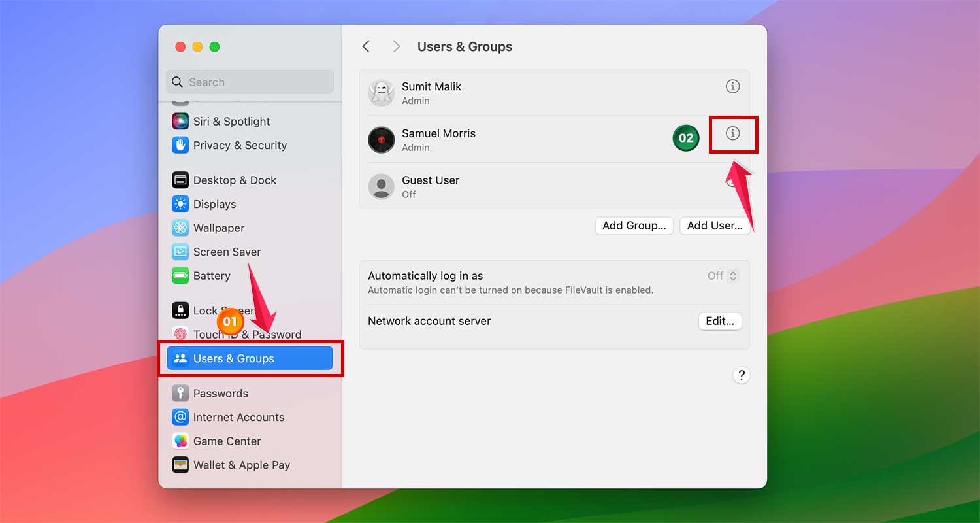The width and height of the screenshot is (980, 523).
Task: Click the Add User button
Action: pyautogui.click(x=715, y=226)
